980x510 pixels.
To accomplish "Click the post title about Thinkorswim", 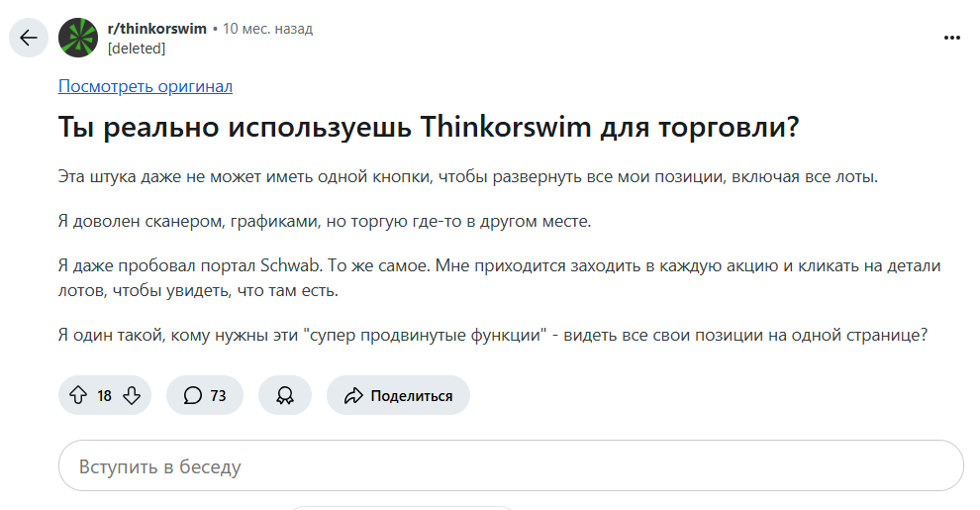I will point(429,127).
